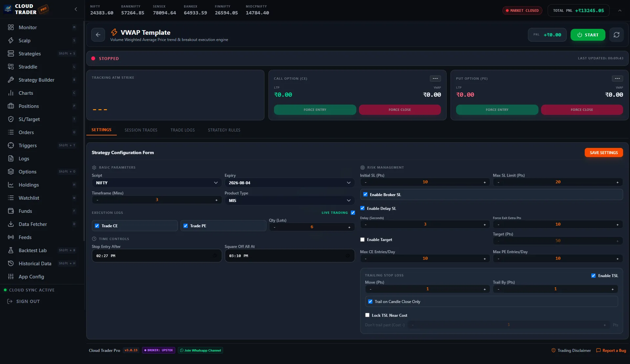Switch to the Settings tab
This screenshot has height=364, width=630.
point(101,130)
